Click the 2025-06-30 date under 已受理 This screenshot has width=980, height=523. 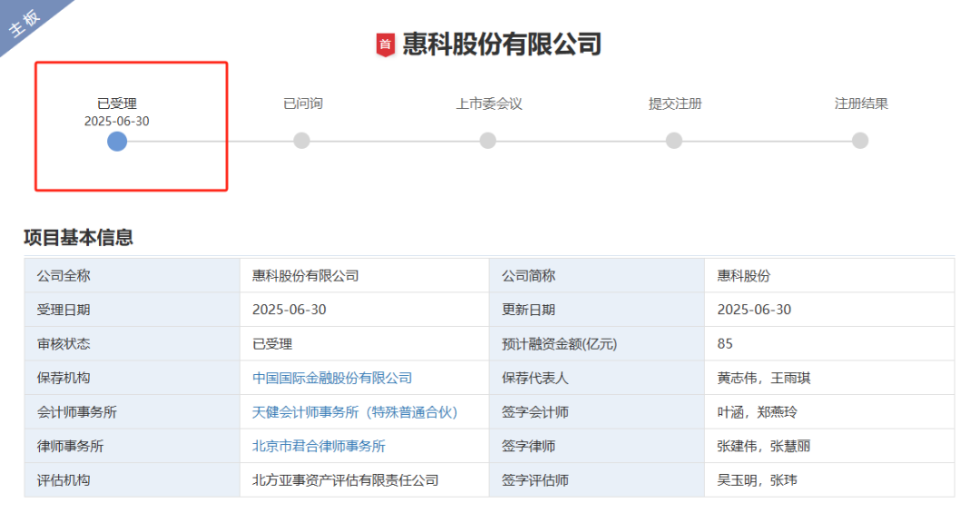click(117, 122)
